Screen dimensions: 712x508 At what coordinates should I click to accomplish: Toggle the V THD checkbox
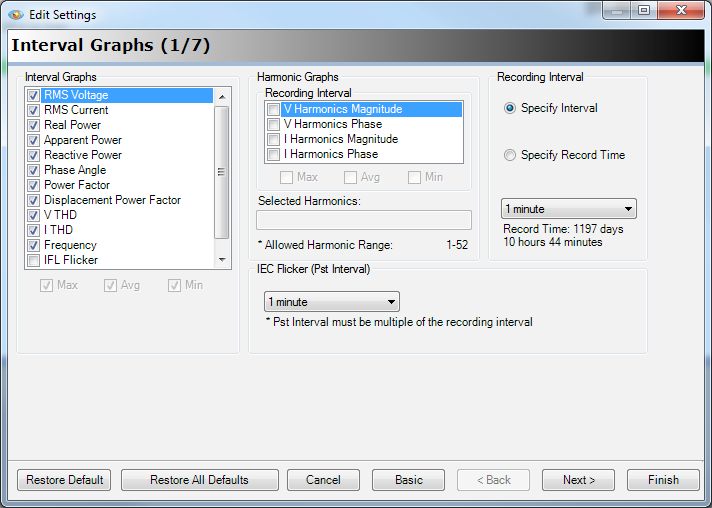(33, 215)
